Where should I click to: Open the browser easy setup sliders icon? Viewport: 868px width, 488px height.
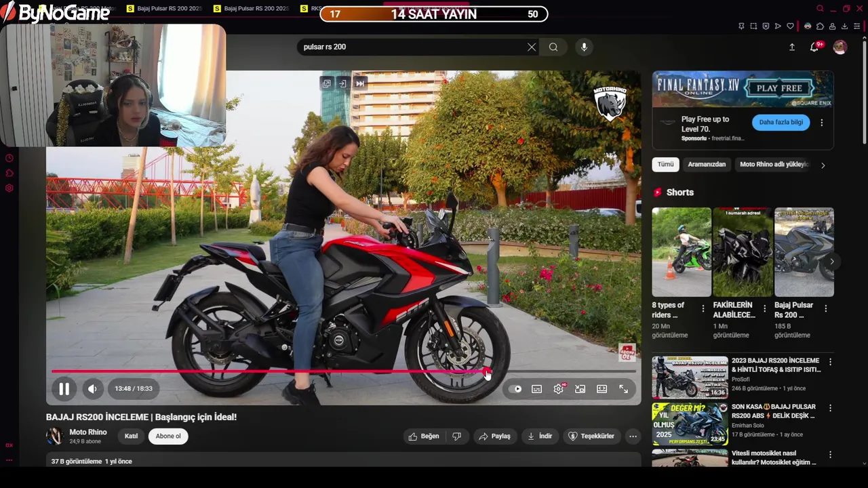(857, 26)
